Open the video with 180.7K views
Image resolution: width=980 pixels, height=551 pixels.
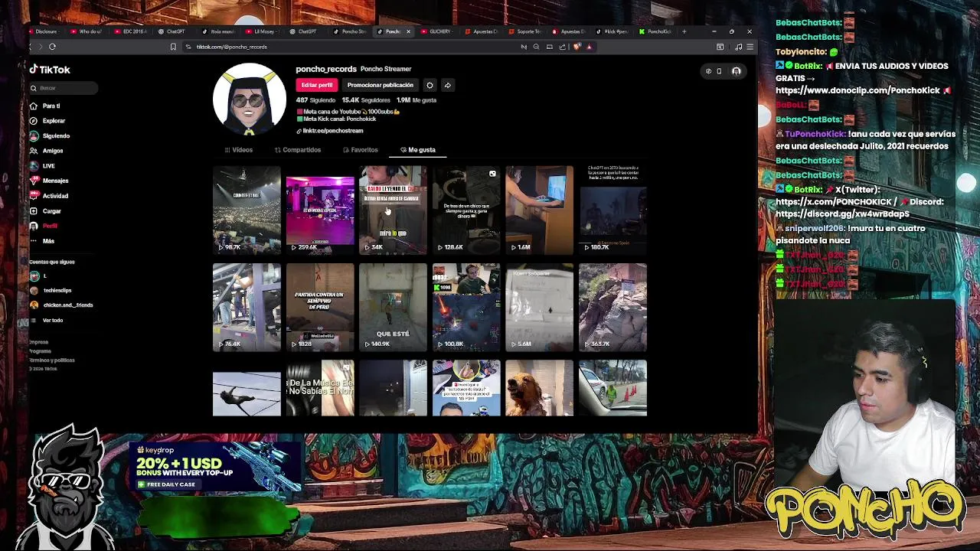click(612, 210)
